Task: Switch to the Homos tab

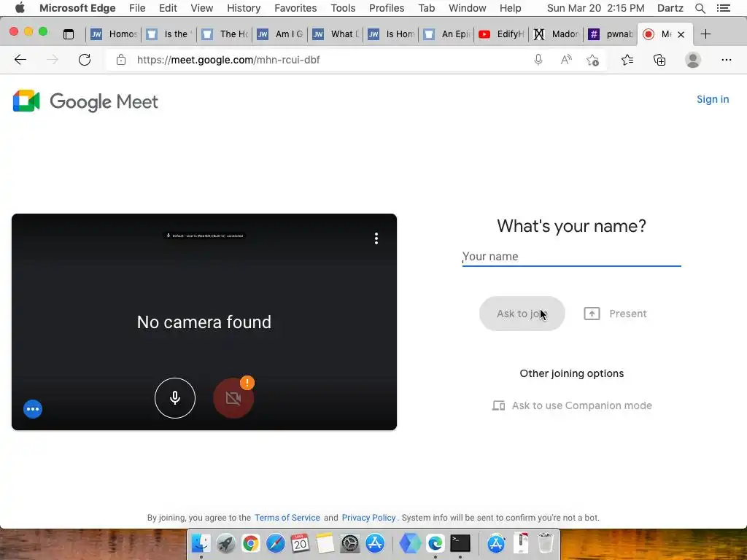Action: pos(115,34)
